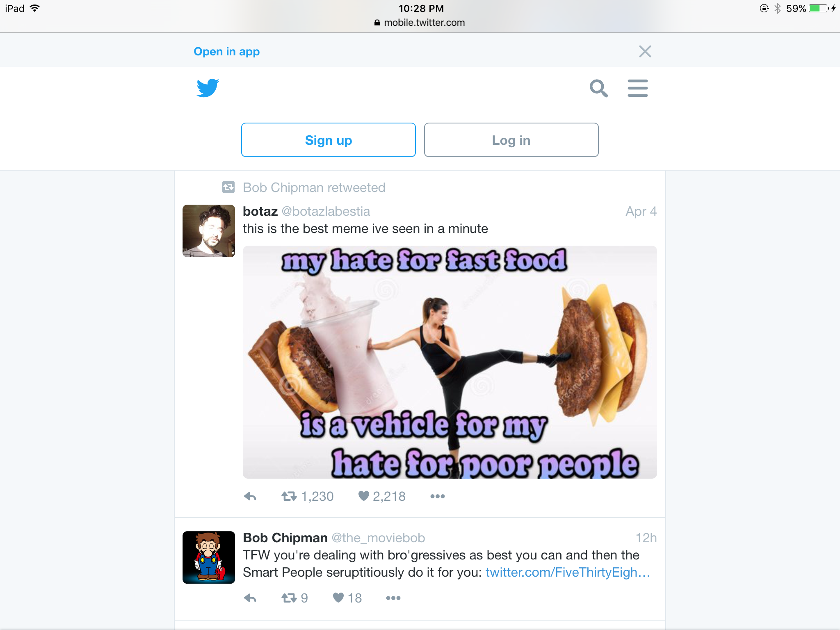Open the search magnifier icon

(598, 88)
